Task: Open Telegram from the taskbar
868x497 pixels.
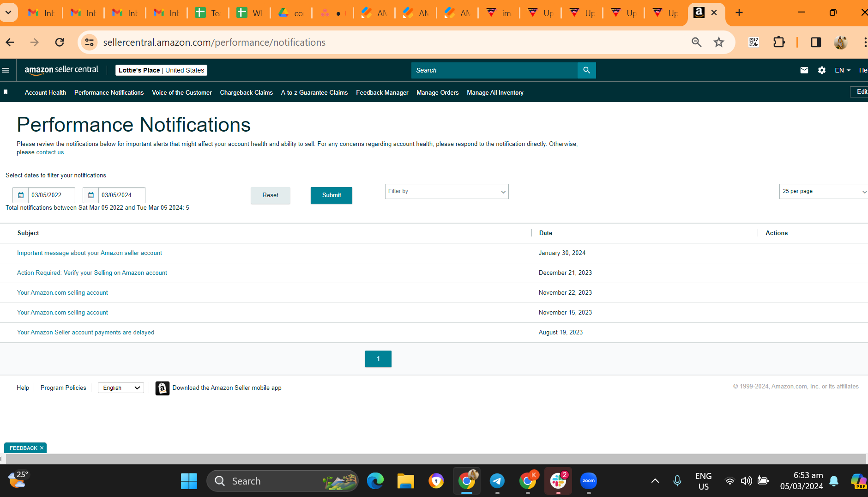Action: tap(497, 481)
